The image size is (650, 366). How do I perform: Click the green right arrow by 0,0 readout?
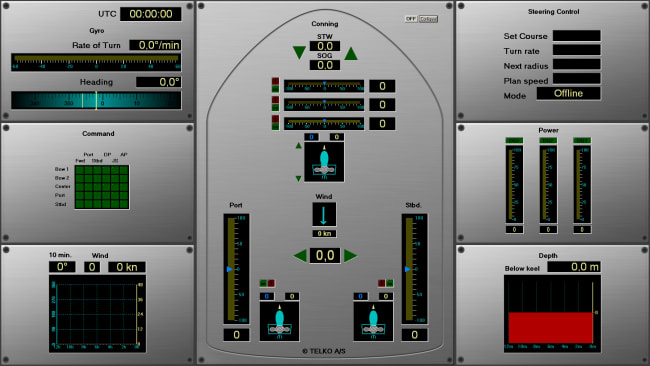pyautogui.click(x=350, y=255)
